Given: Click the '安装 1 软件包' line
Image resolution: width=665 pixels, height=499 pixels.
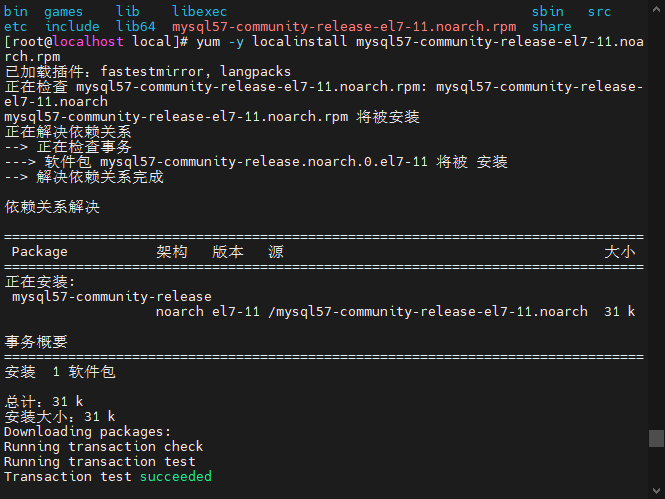Looking at the screenshot, I should click(x=60, y=372).
